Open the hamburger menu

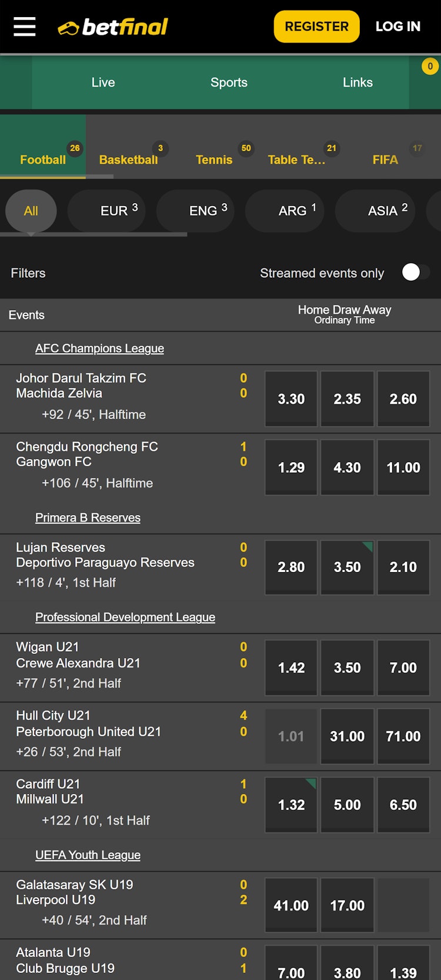(x=25, y=26)
